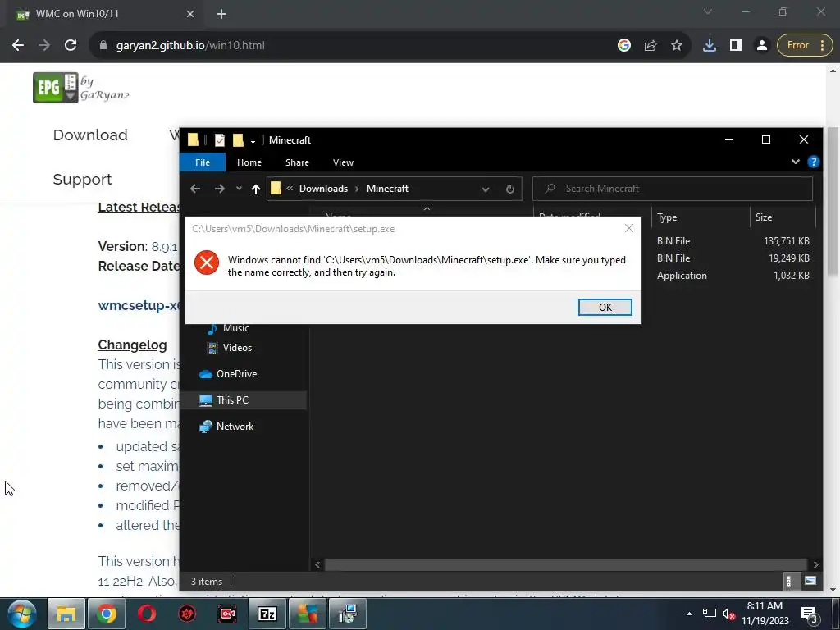This screenshot has width=840, height=630.
Task: Reload the Chrome page
Action: (71, 46)
